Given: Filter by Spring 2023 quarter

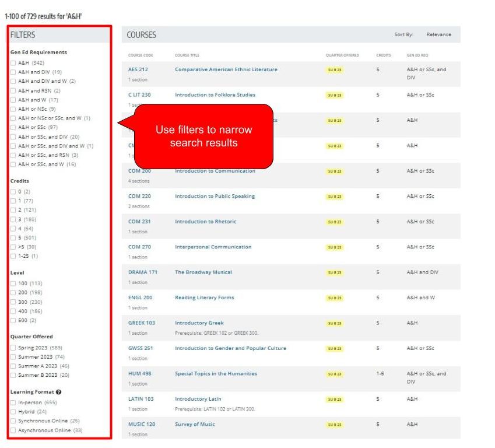Looking at the screenshot, I should pos(13,348).
